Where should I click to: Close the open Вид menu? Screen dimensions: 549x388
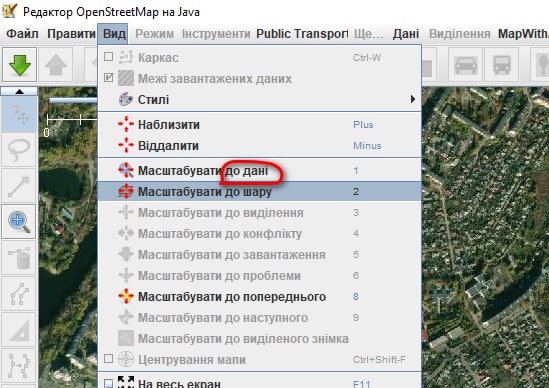112,34
